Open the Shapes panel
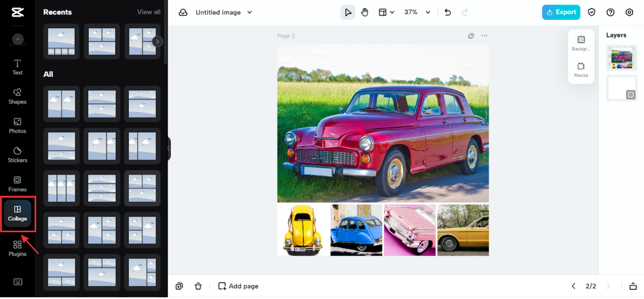 (x=18, y=96)
